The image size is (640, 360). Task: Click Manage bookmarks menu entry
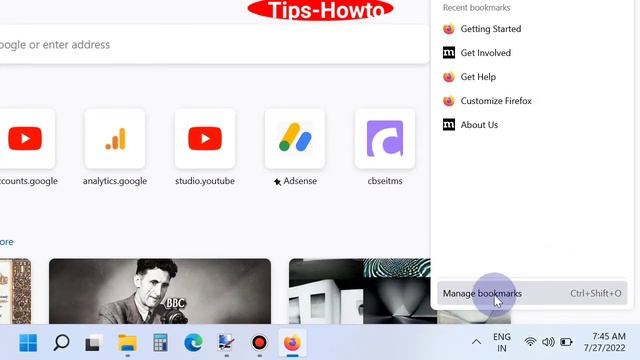[532, 293]
